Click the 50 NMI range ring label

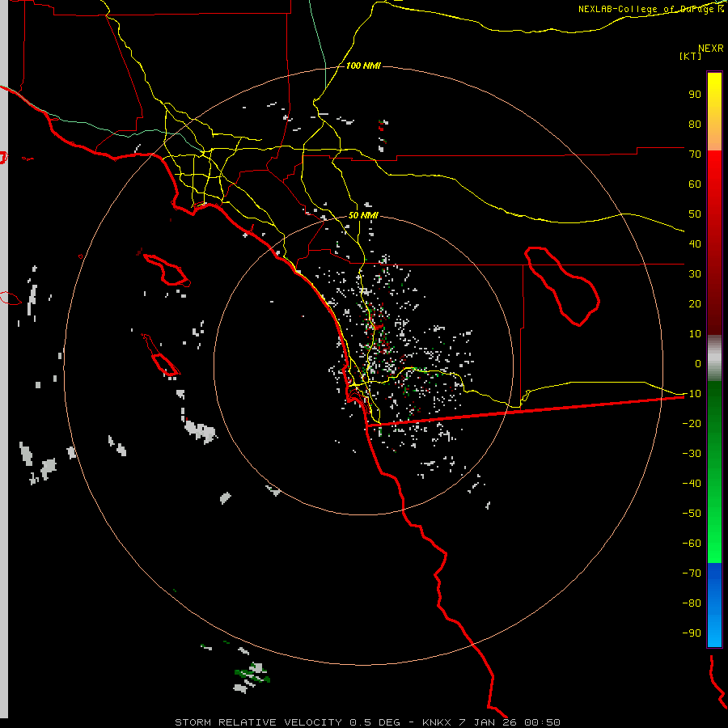[x=363, y=215]
